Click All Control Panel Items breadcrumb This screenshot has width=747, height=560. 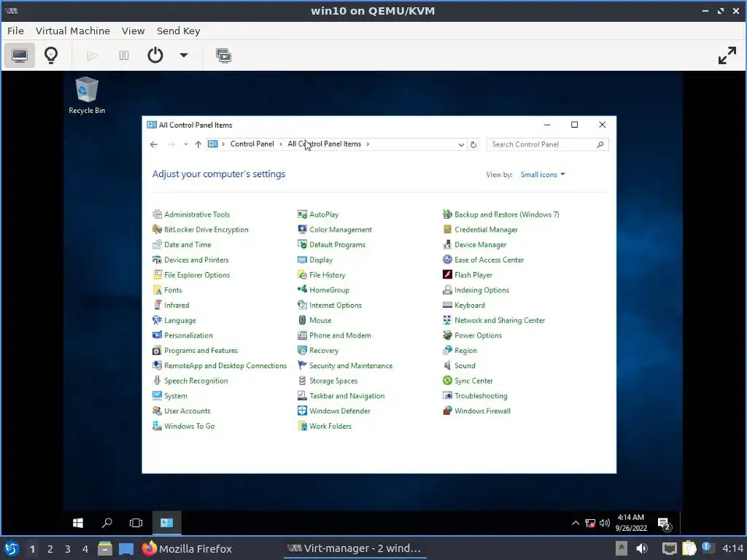click(x=324, y=144)
